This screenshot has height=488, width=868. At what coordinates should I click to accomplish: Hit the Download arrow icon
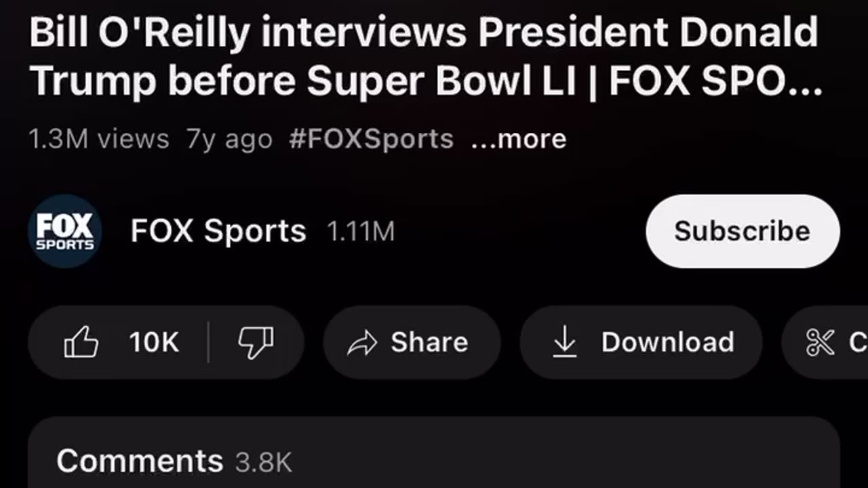coord(564,342)
